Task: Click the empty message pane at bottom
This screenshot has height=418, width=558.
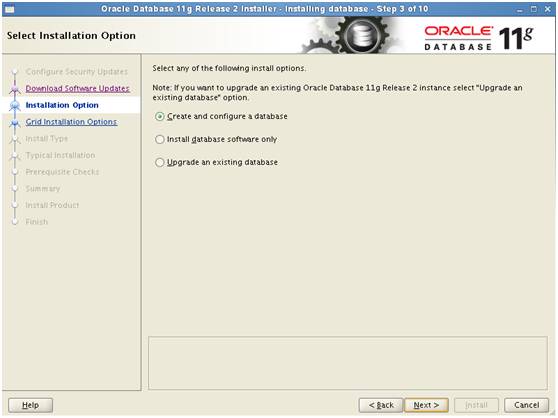Action: pyautogui.click(x=348, y=363)
